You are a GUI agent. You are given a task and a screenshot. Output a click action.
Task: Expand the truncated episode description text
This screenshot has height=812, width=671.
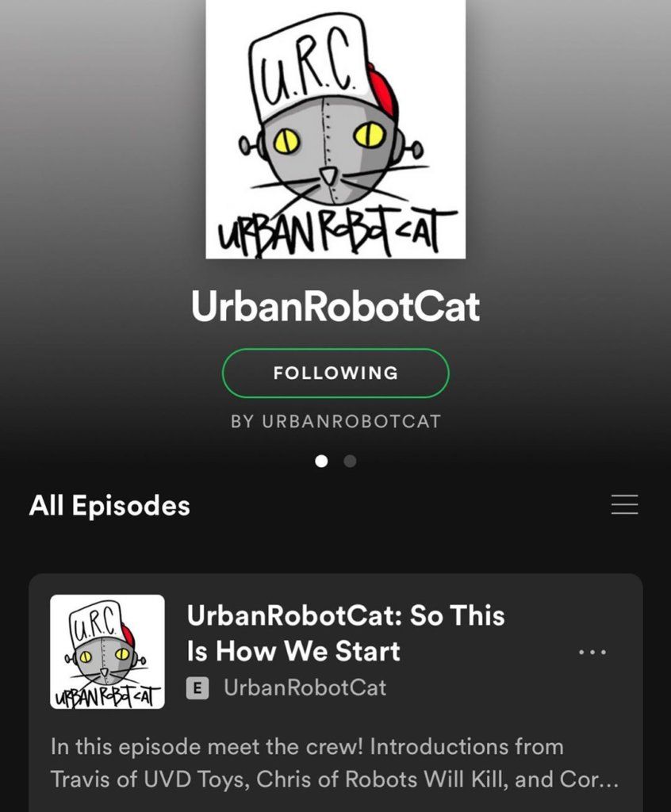point(334,764)
